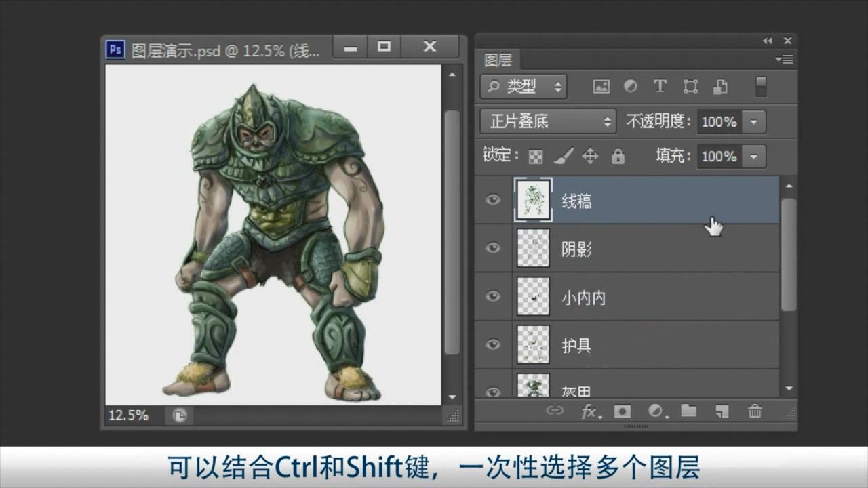This screenshot has width=868, height=488.
Task: Click the shape layer filter icon
Action: point(690,86)
